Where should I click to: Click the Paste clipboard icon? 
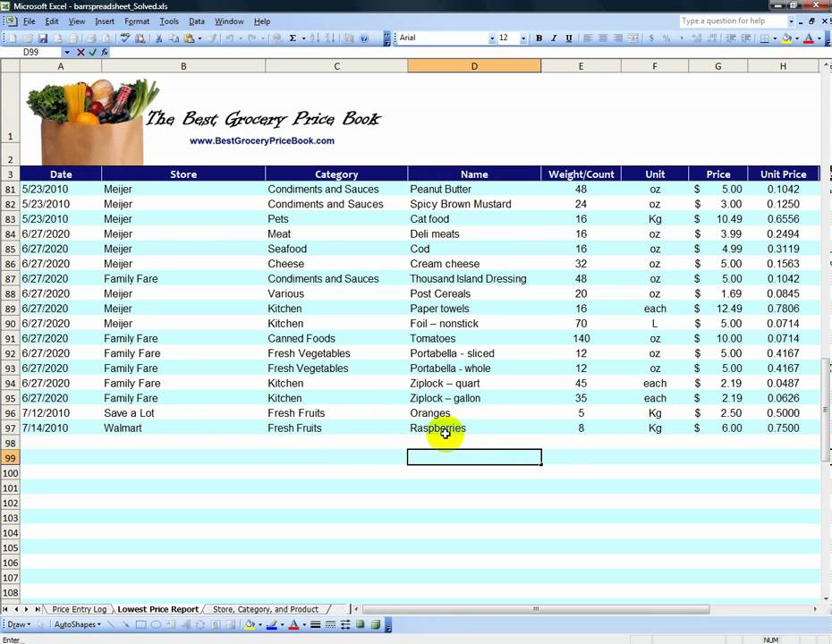coord(189,38)
